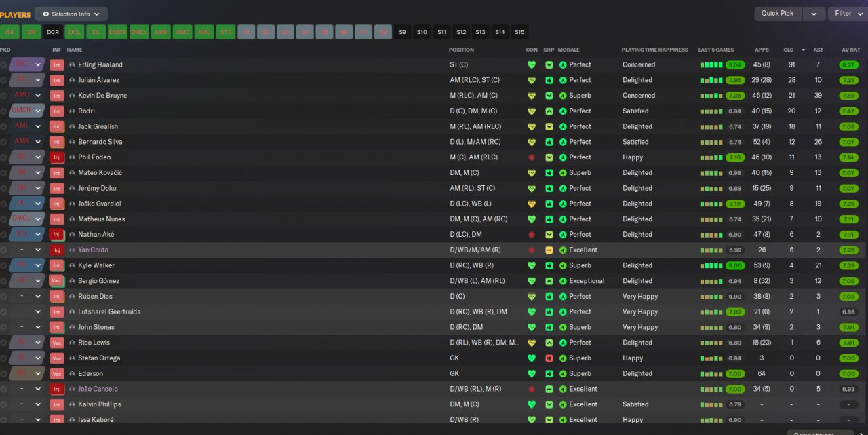
Task: Select the S15 substitute slot tab
Action: point(519,32)
